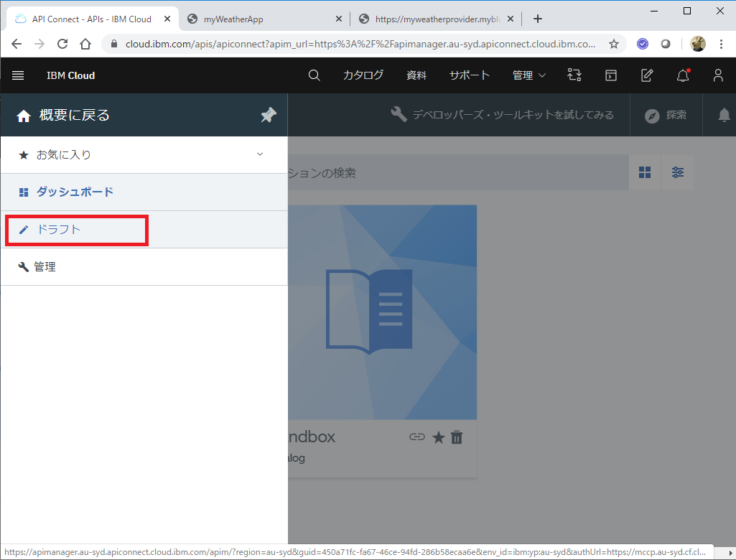Click the browser home icon
Viewport: 736px width, 560px height.
tap(85, 44)
